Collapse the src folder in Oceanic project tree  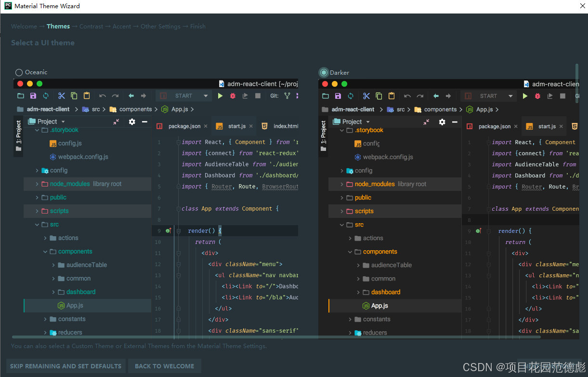[x=37, y=224]
